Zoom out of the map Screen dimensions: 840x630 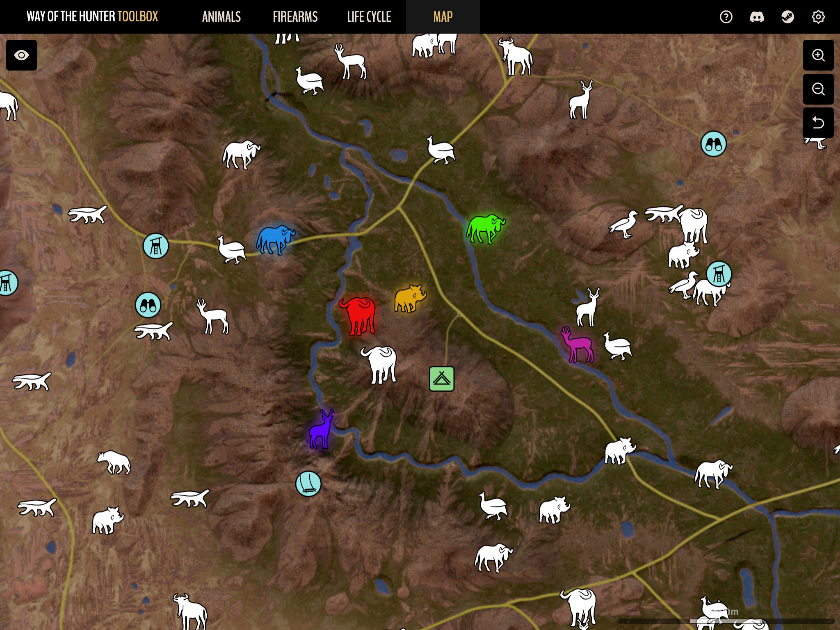818,89
